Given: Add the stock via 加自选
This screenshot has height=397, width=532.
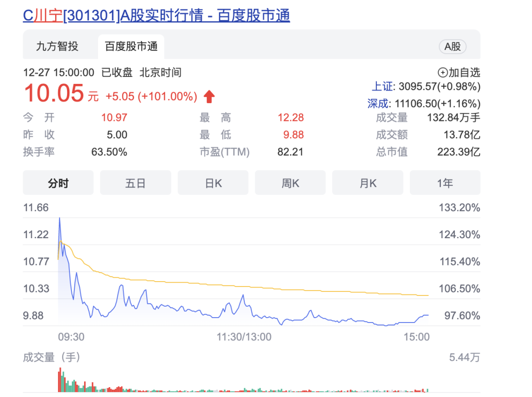Looking at the screenshot, I should (x=459, y=72).
